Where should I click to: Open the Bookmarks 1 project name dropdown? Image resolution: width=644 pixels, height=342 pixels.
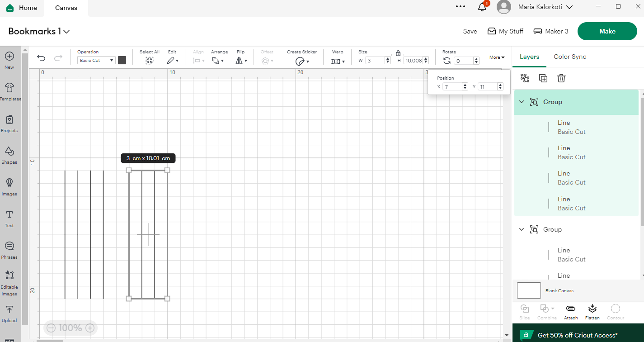point(39,31)
